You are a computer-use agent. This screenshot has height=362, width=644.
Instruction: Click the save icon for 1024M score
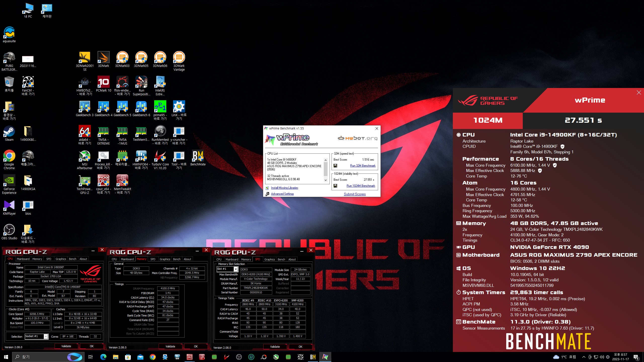pos(335,186)
